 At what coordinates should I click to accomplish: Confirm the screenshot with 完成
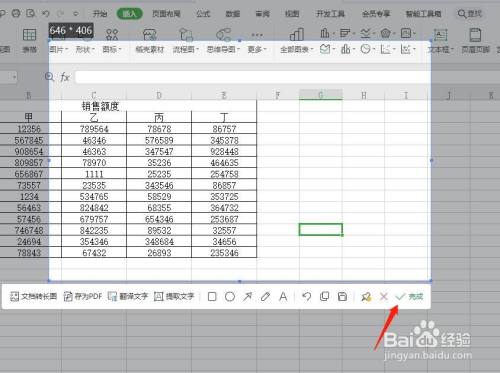409,296
